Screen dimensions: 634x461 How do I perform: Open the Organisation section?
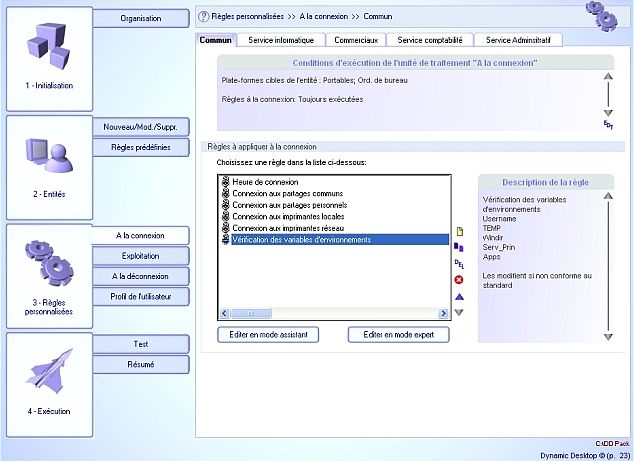point(141,18)
